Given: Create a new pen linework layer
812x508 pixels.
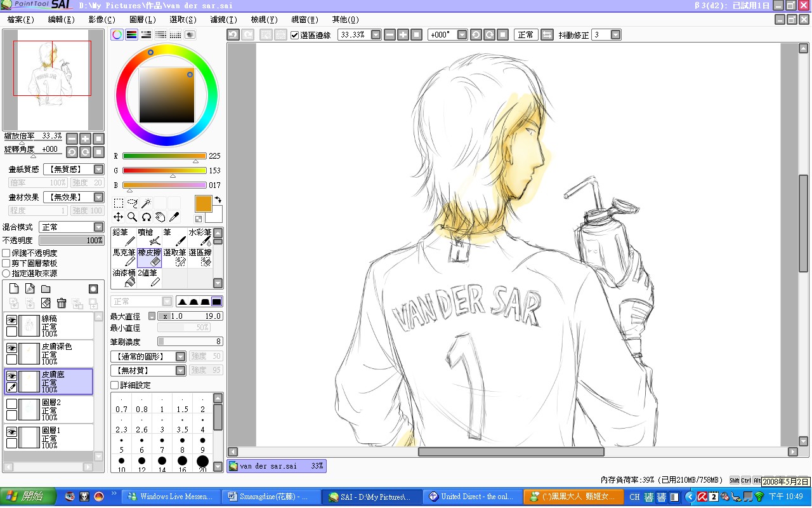Looking at the screenshot, I should pos(30,289).
